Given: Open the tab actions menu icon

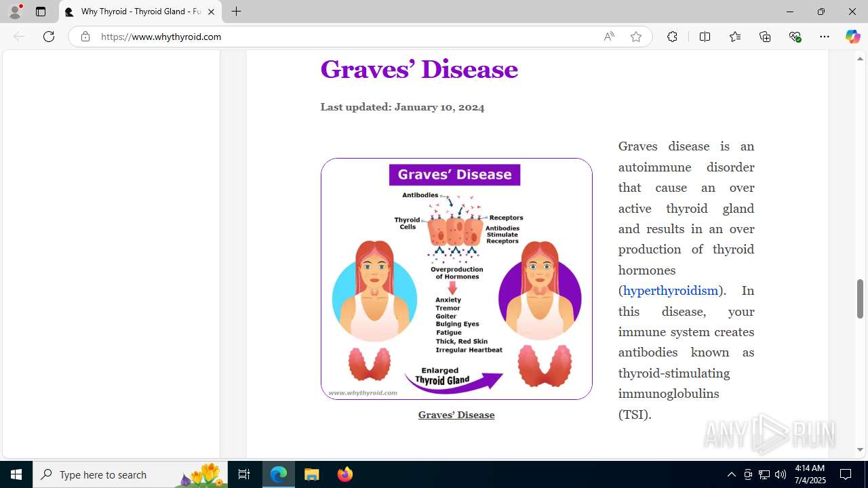Looking at the screenshot, I should 41,12.
